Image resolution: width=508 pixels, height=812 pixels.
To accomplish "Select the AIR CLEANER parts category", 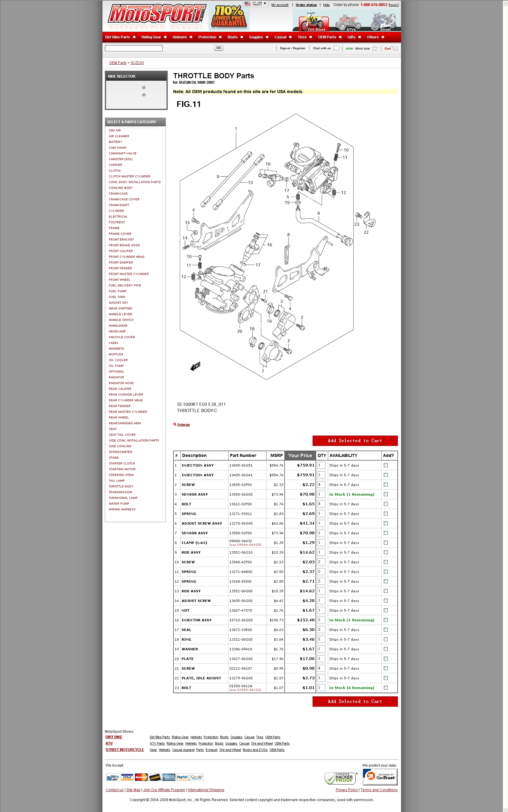I will click(119, 136).
